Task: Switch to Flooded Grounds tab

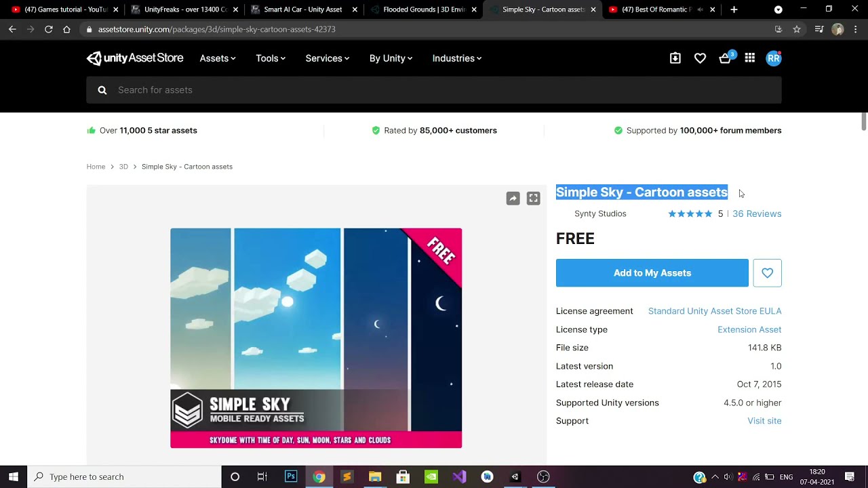Action: coord(422,9)
